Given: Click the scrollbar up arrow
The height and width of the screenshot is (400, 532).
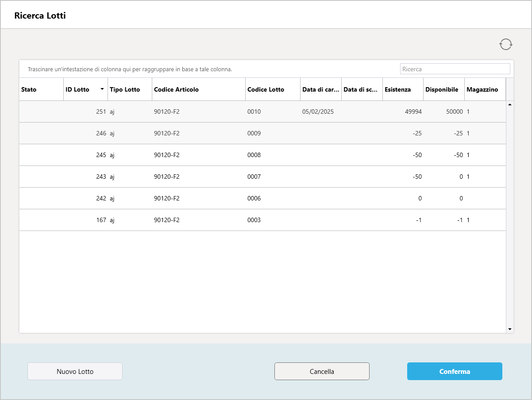Looking at the screenshot, I should [x=509, y=105].
